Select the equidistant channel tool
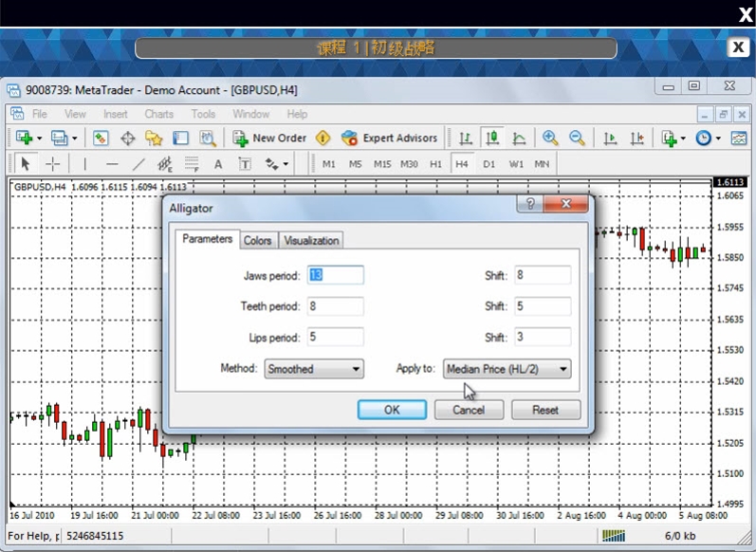Image resolution: width=756 pixels, height=552 pixels. coord(165,164)
